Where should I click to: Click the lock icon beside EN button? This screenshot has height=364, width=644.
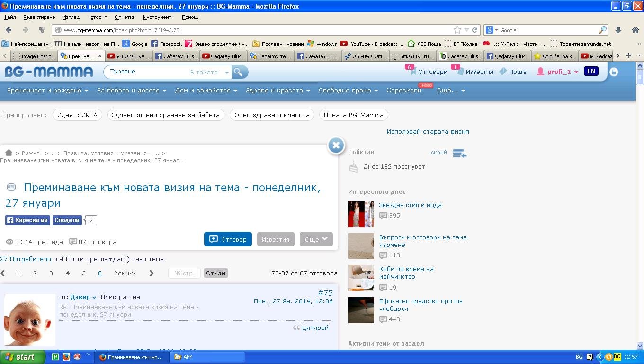[x=614, y=72]
